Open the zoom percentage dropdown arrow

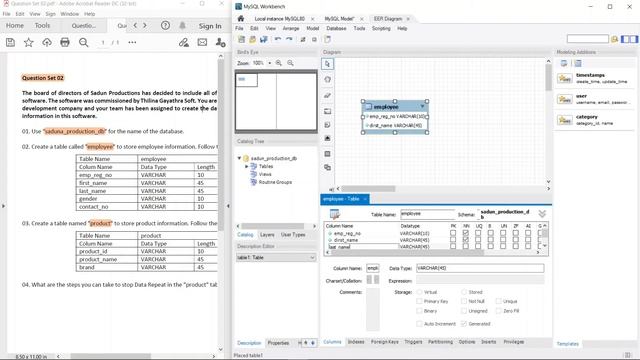click(269, 63)
